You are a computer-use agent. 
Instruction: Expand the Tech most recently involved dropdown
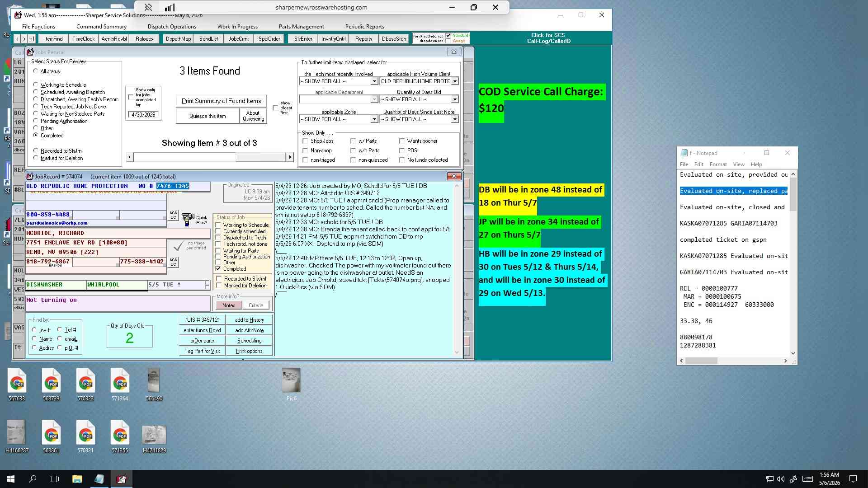(374, 81)
